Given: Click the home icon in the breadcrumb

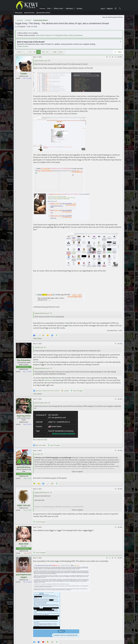Looking at the screenshot, I should click(16, 20).
